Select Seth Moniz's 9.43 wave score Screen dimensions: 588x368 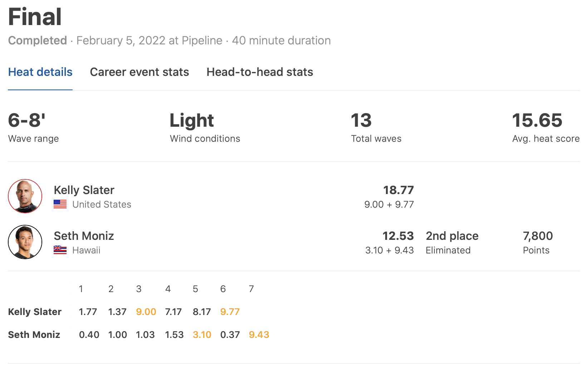click(259, 335)
